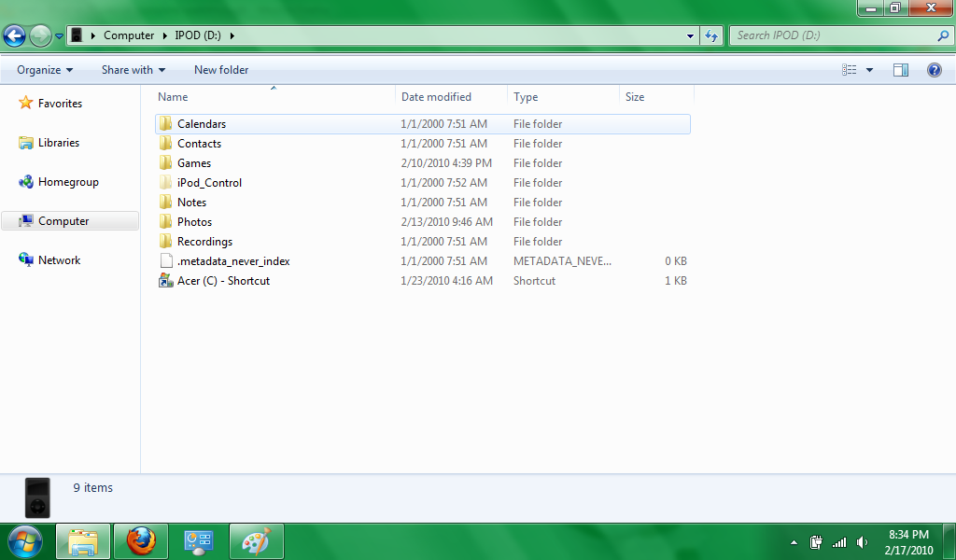Open Paint from the taskbar
956x560 pixels.
(257, 541)
